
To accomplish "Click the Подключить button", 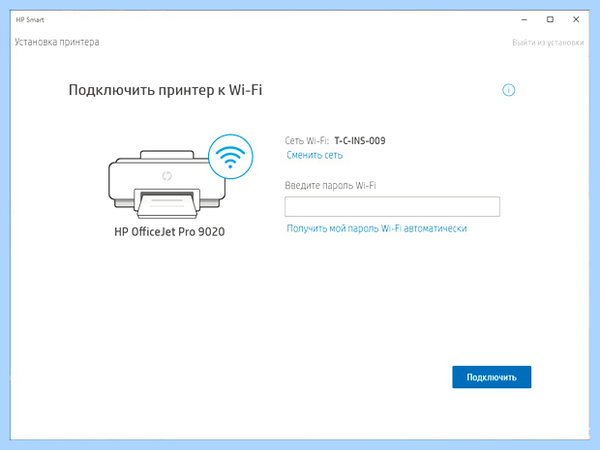I will 492,377.
